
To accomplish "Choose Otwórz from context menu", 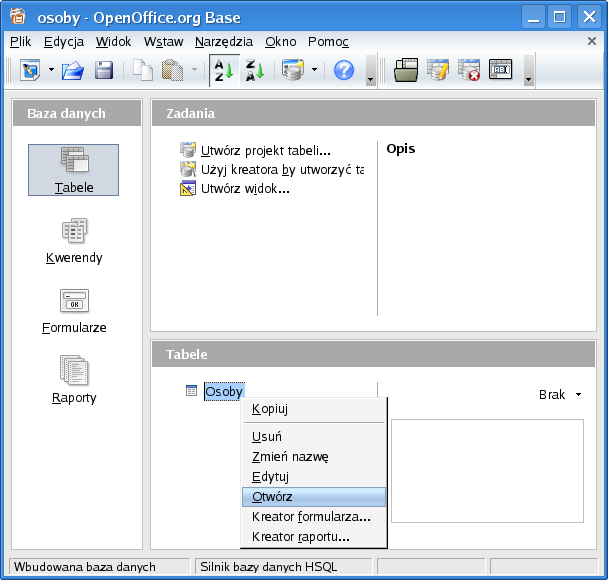I will tap(314, 497).
